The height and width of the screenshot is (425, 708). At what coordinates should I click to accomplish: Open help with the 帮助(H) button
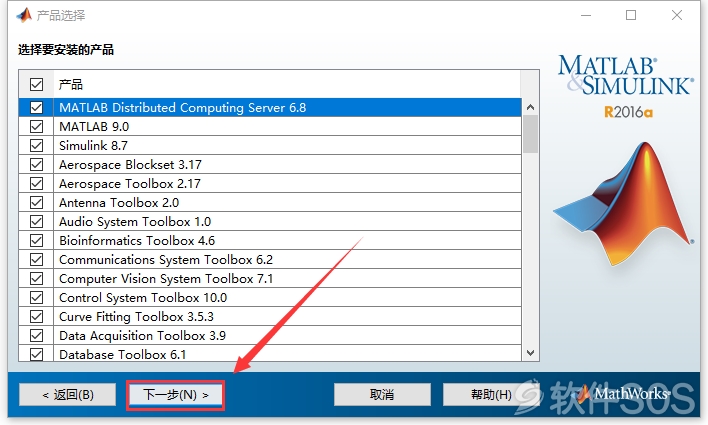pos(491,395)
